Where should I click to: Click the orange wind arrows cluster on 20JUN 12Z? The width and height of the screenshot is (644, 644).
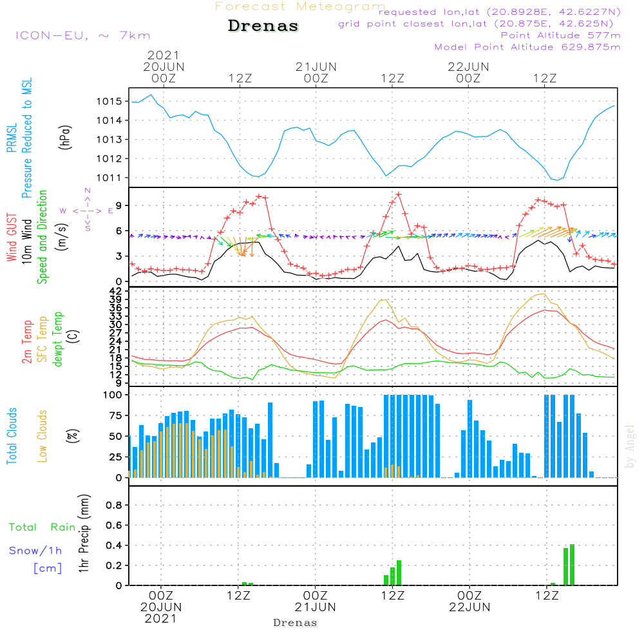(244, 247)
